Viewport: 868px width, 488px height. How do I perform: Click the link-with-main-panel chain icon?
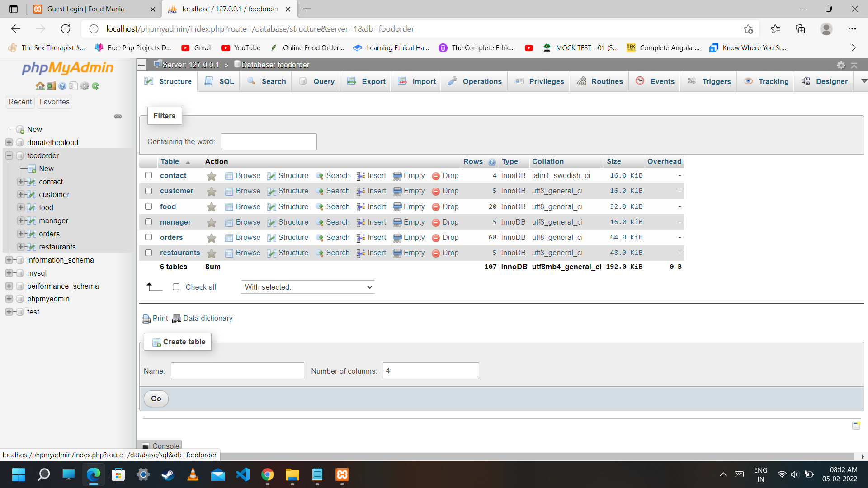(x=118, y=117)
